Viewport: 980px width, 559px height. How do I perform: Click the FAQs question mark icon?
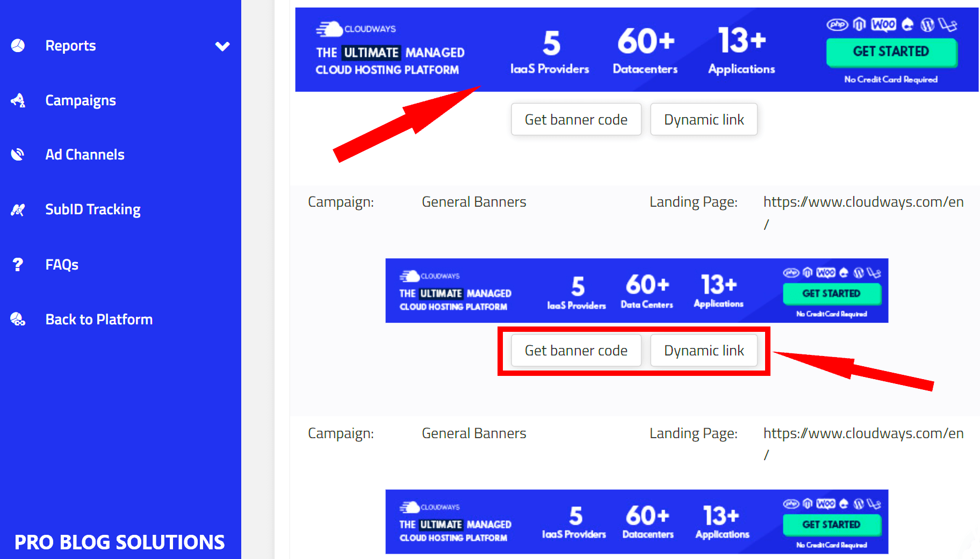click(x=18, y=264)
